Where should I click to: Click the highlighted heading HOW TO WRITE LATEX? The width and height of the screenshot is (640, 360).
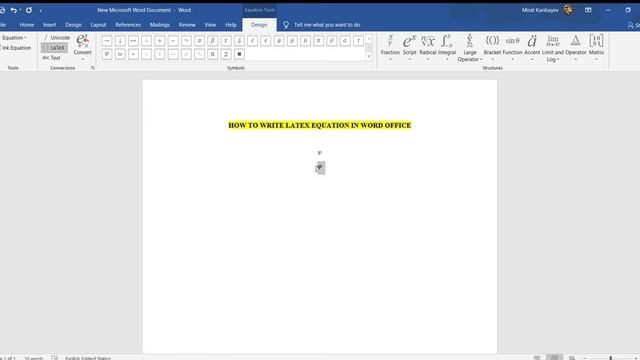[320, 125]
